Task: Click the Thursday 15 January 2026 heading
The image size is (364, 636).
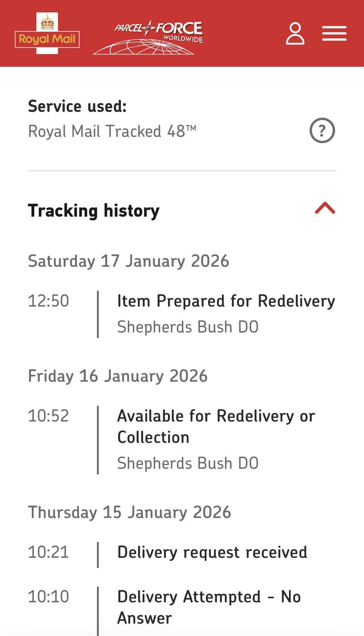Action: [x=129, y=512]
